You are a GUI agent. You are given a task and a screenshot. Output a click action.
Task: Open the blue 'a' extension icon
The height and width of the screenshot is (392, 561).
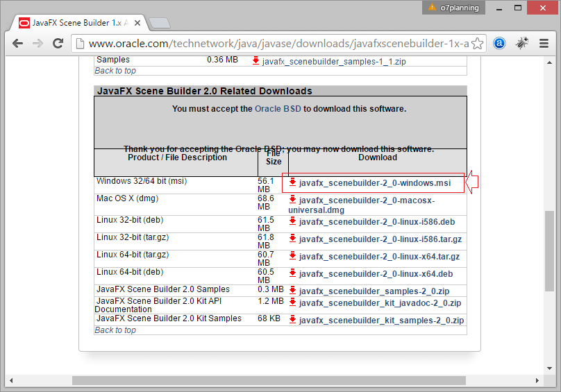click(499, 44)
